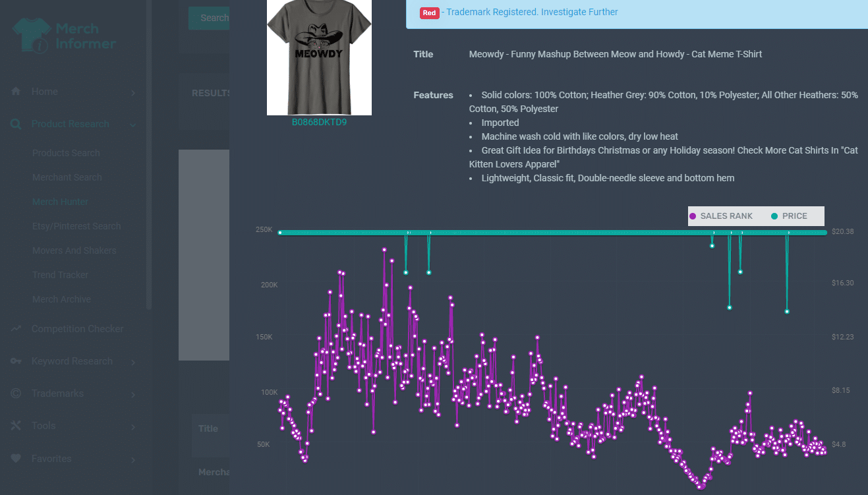The width and height of the screenshot is (868, 495).
Task: Click the Competition Checker trend icon
Action: coord(16,329)
